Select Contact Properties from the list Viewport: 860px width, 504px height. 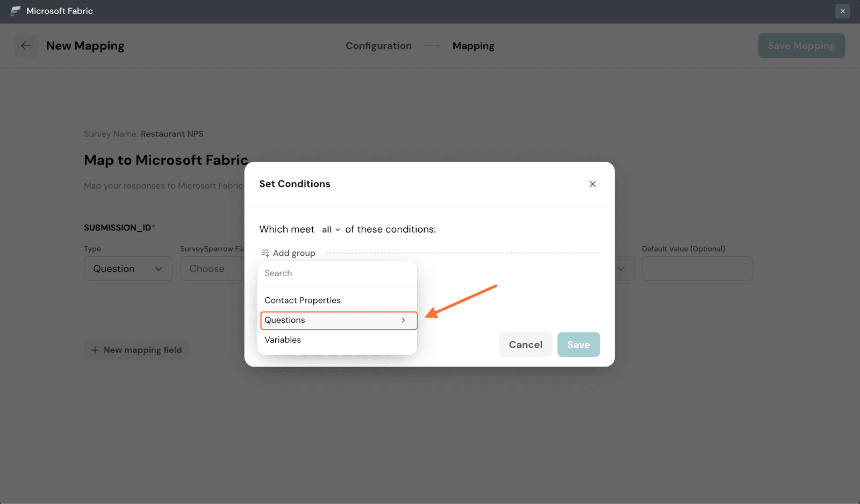tap(303, 300)
